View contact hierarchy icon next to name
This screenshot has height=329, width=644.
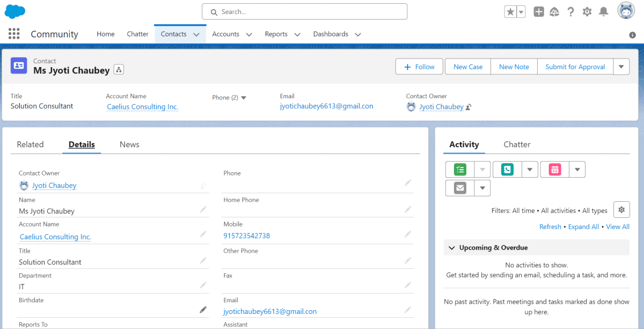click(119, 70)
